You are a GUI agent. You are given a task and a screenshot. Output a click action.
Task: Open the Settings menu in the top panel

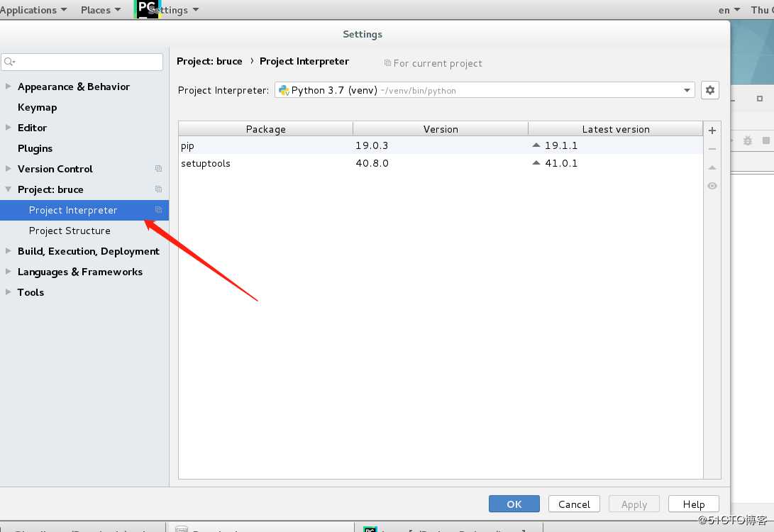tap(174, 10)
